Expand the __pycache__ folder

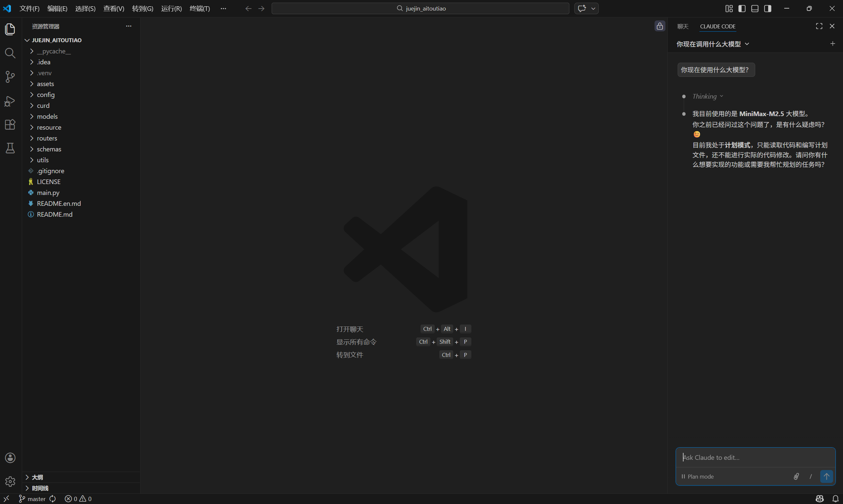81,51
